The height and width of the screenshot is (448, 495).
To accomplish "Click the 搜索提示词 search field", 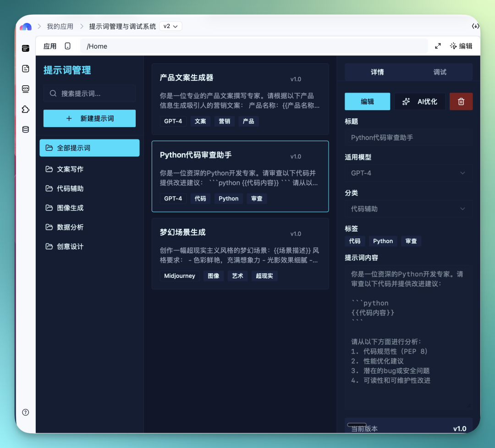I will coord(89,94).
